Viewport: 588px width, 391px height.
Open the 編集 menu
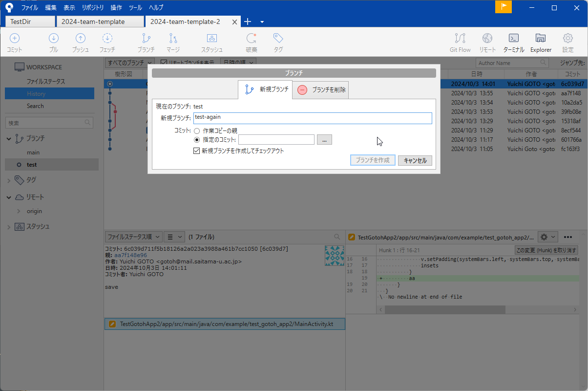coord(51,7)
